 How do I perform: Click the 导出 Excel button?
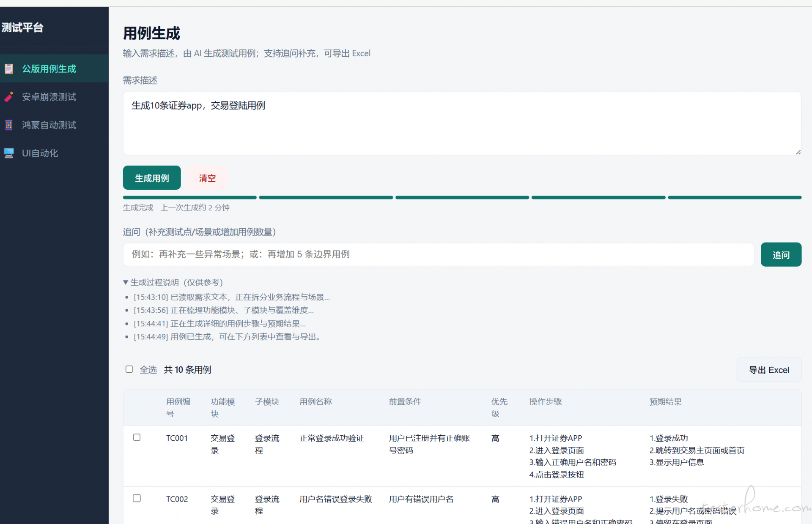point(768,370)
